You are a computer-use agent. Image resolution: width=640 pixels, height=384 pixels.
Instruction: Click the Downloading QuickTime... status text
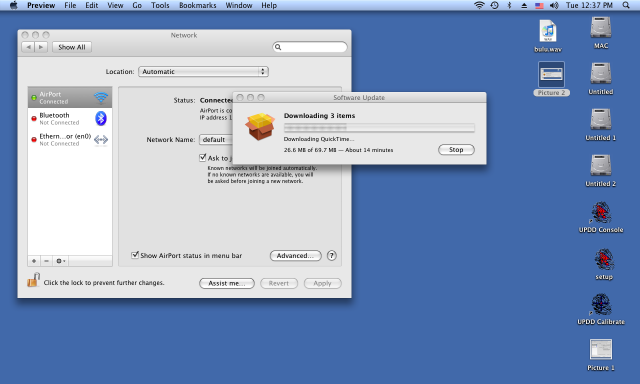click(319, 139)
